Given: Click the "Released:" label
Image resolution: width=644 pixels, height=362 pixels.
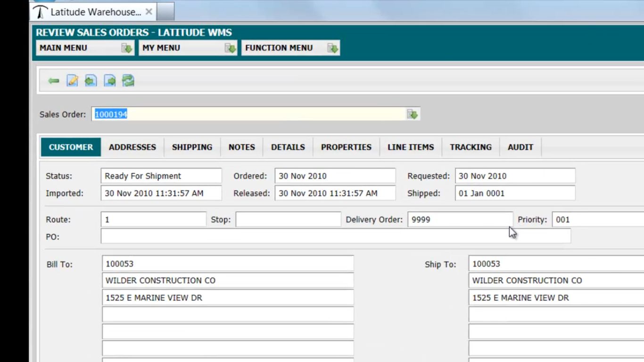Looking at the screenshot, I should tap(252, 193).
